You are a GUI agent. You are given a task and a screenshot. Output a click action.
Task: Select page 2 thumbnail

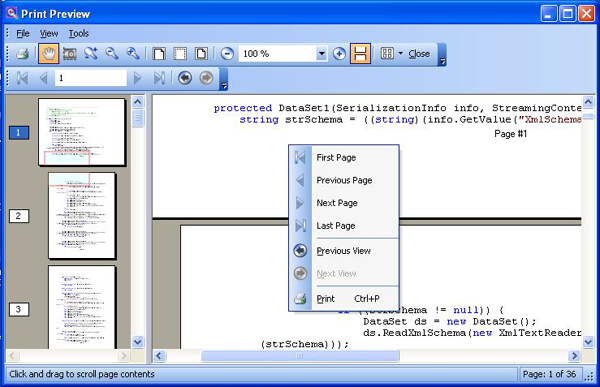point(82,216)
